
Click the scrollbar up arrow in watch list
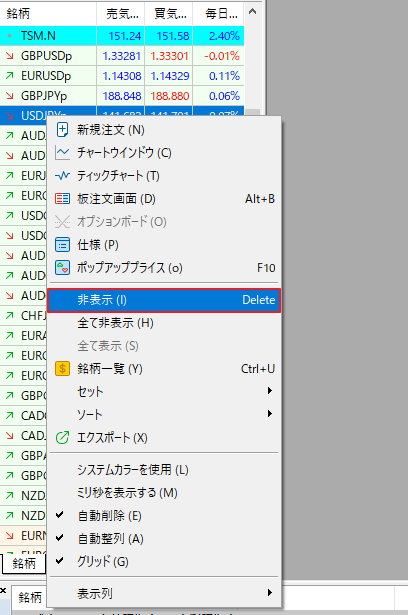click(253, 12)
